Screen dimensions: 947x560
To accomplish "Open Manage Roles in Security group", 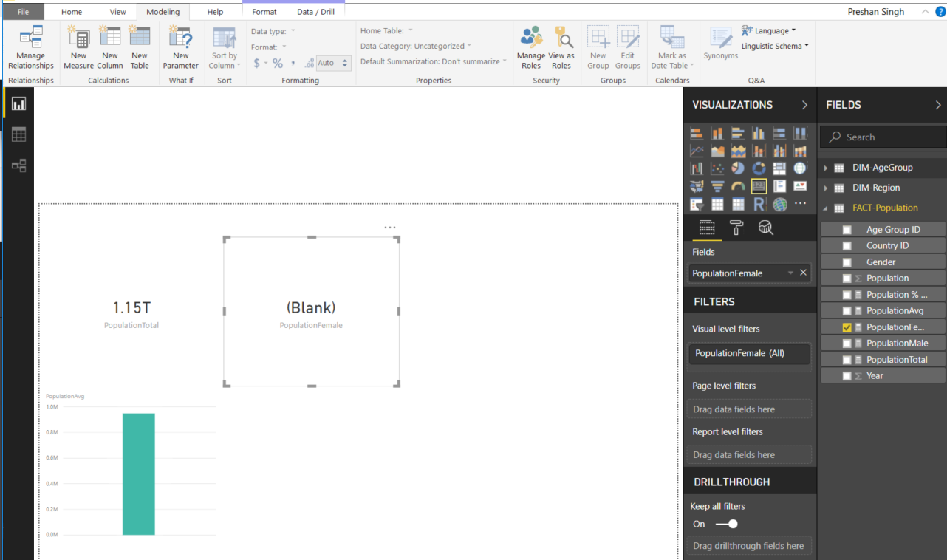I will point(531,48).
